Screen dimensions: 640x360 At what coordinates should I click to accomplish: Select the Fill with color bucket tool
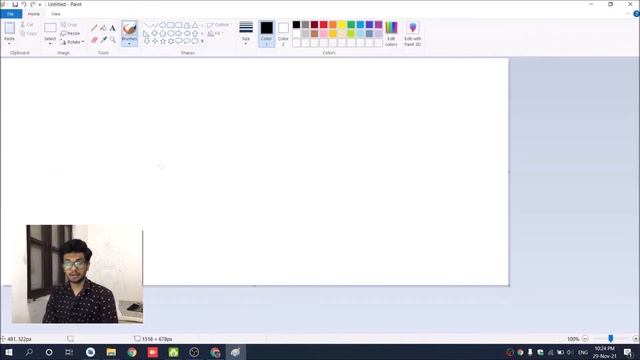tap(103, 28)
